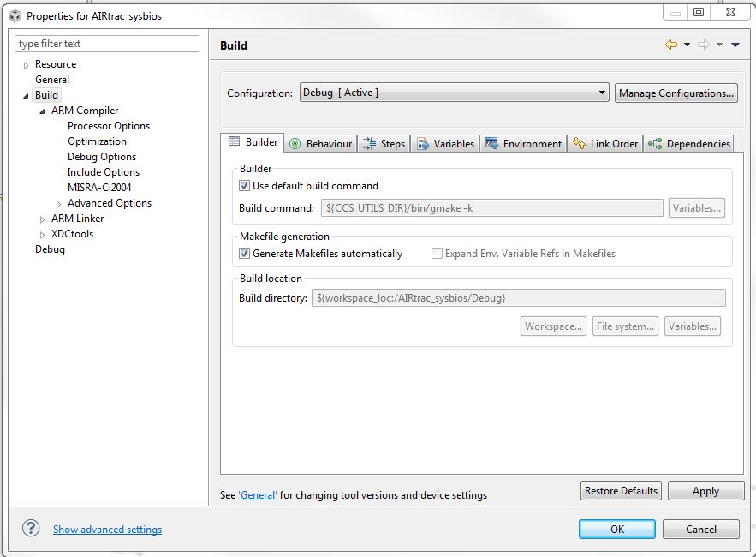Click the type filter text field
Image resolution: width=756 pixels, height=557 pixels.
(x=107, y=44)
